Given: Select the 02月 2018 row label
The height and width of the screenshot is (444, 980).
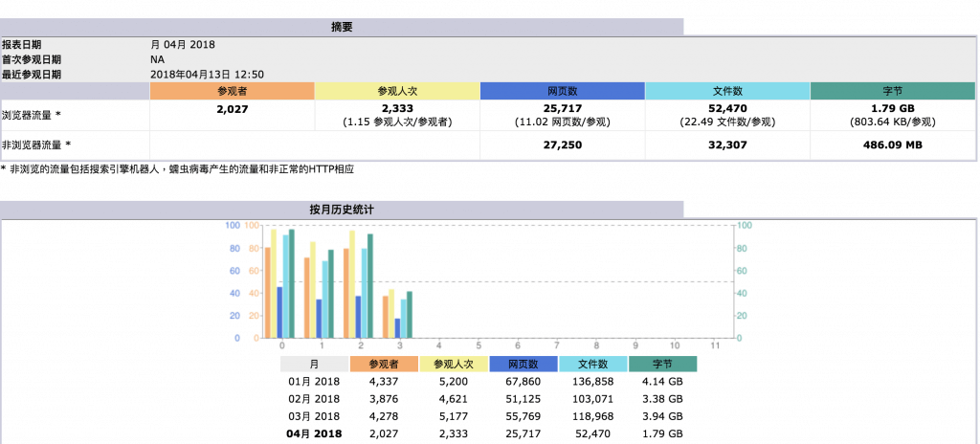Looking at the screenshot, I should [314, 399].
